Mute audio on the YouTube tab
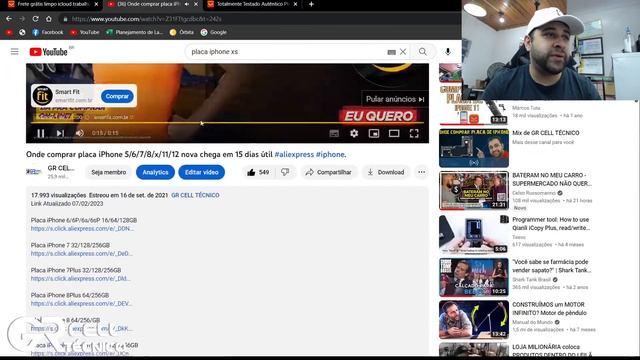Screen dimensions: 640x360 point(187,4)
